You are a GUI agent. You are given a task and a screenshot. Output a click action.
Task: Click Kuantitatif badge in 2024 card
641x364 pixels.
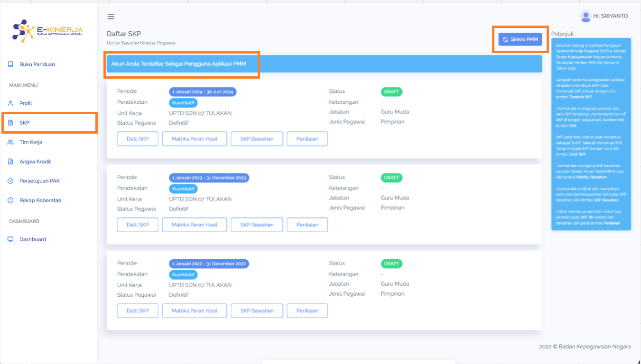(x=183, y=102)
